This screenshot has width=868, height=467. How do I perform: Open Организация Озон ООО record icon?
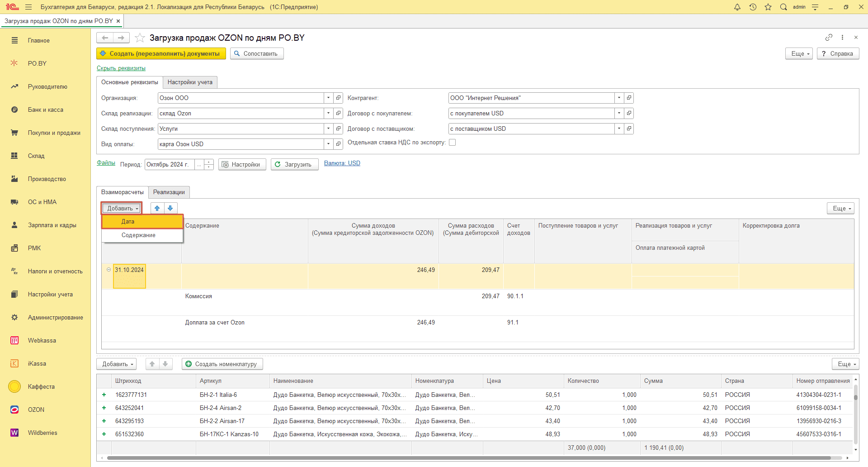pos(339,98)
